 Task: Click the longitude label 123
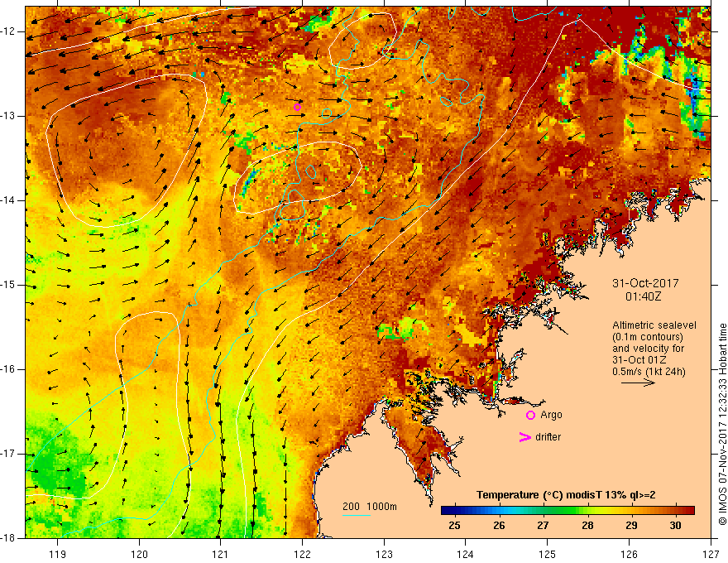(384, 554)
